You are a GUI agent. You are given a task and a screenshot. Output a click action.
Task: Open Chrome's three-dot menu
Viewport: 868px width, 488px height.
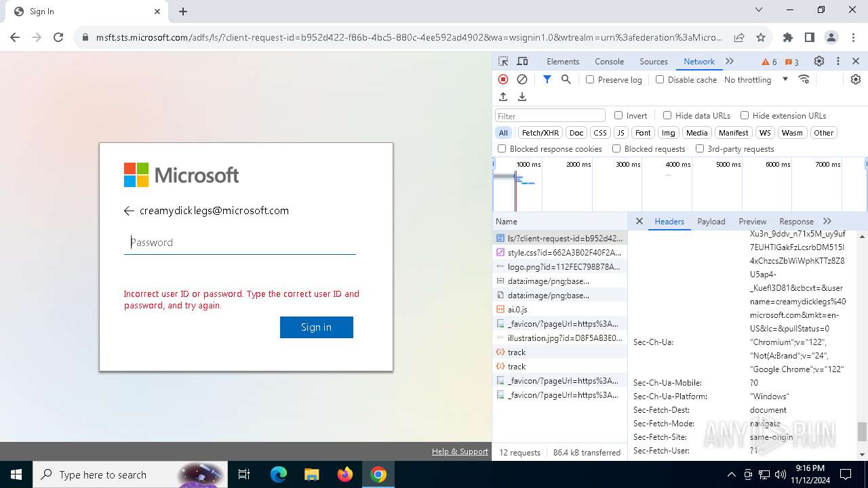[x=853, y=37]
